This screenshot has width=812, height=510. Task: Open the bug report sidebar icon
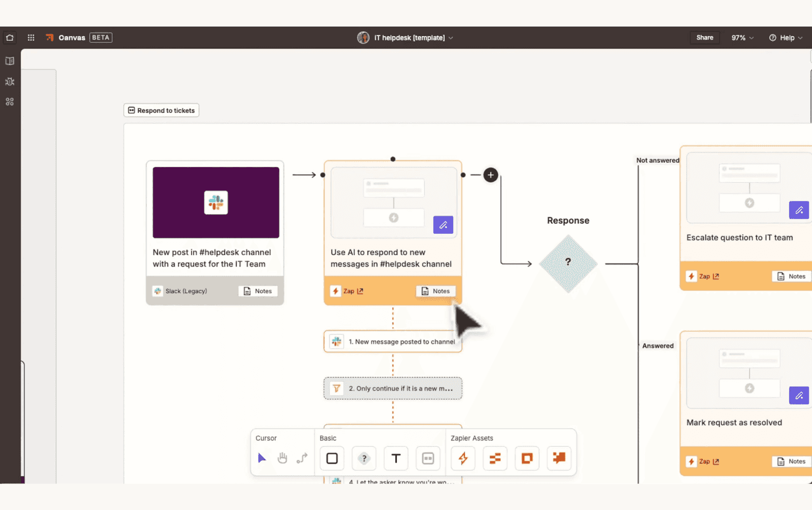pyautogui.click(x=10, y=81)
